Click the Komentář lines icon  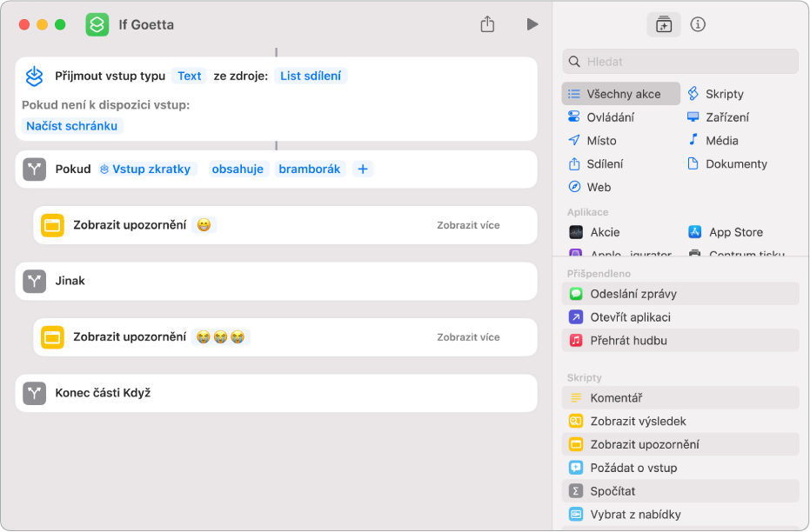click(575, 398)
